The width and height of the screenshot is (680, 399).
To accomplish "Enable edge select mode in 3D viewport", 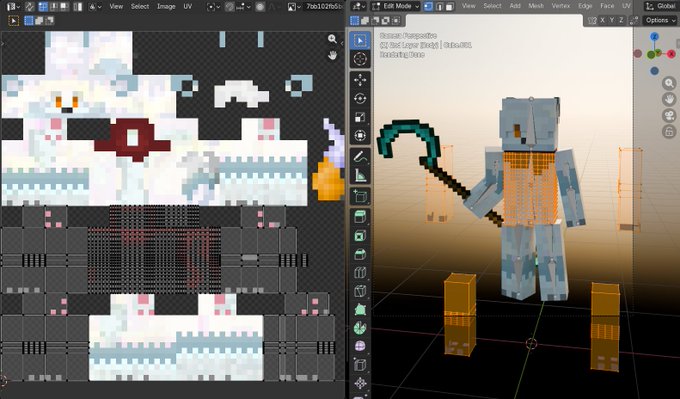I will 440,7.
